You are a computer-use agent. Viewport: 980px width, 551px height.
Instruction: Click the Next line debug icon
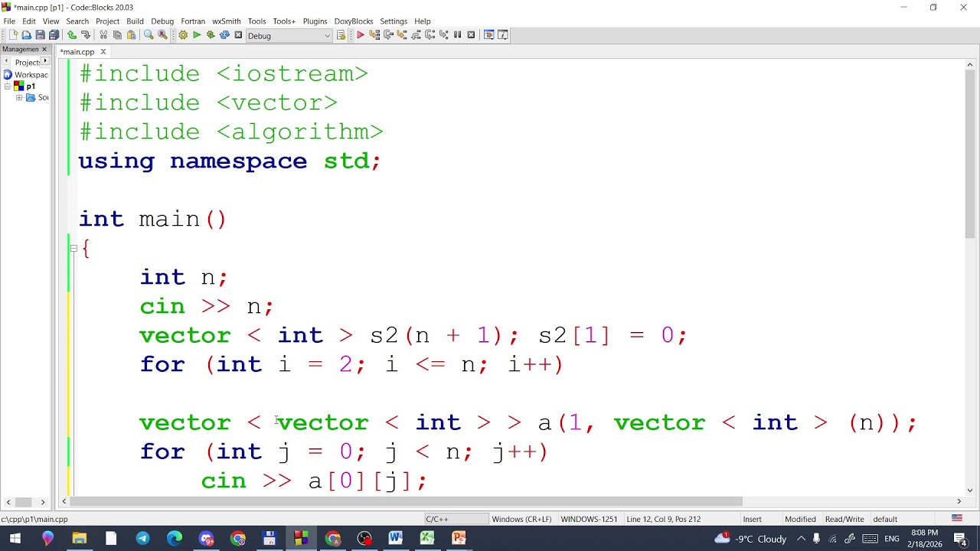[x=388, y=35]
